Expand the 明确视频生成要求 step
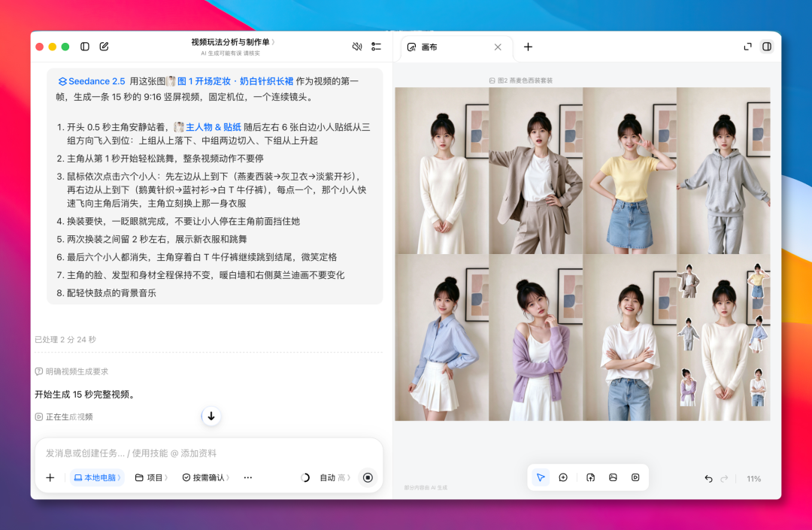The image size is (812, 530). [x=71, y=371]
